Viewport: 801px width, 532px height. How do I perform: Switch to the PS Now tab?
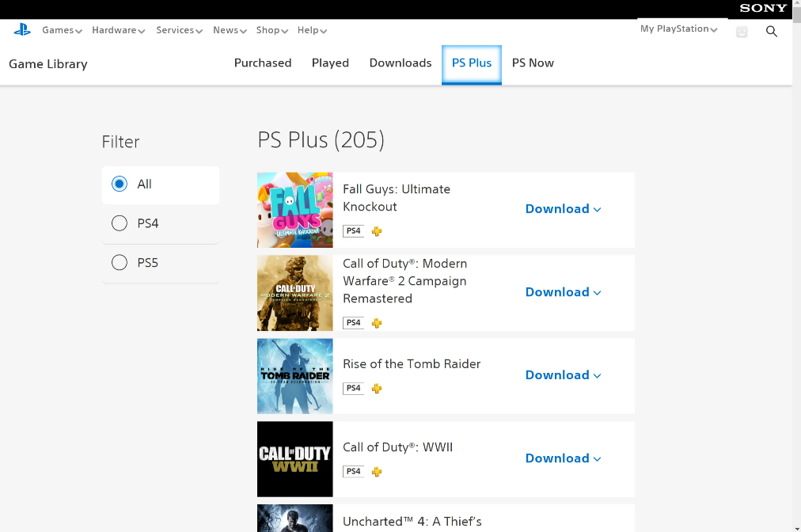(x=533, y=63)
